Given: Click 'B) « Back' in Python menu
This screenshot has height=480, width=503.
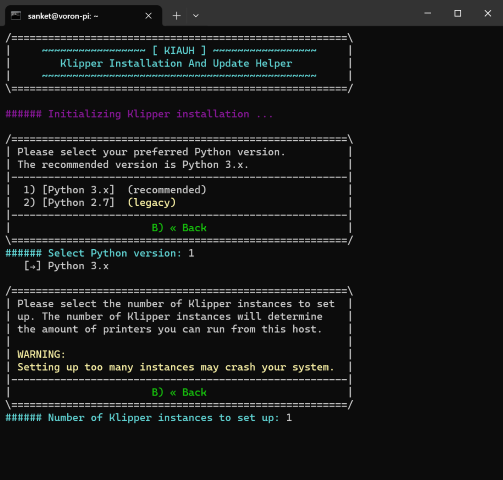Looking at the screenshot, I should click(179, 228).
